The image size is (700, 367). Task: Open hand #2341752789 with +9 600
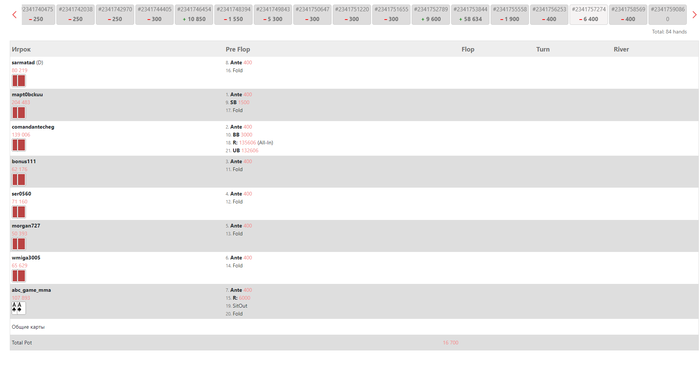(x=431, y=14)
